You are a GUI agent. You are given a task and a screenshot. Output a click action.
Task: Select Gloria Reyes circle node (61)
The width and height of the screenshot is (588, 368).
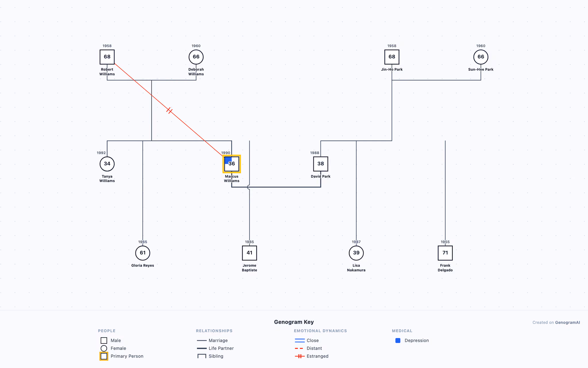pyautogui.click(x=143, y=253)
